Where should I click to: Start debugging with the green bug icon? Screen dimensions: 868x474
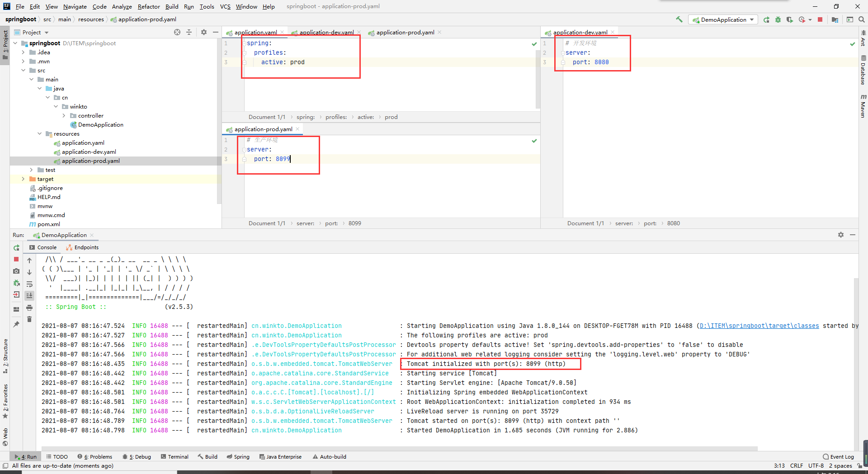click(778, 19)
